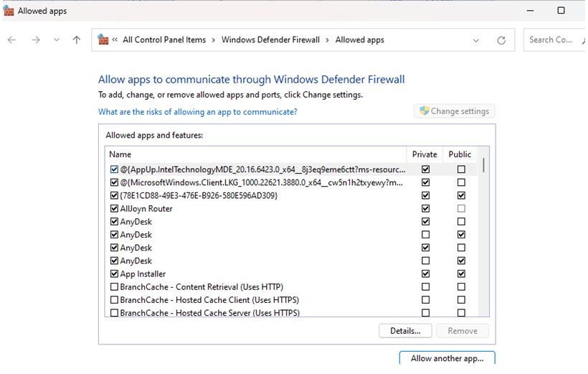
Task: Select the @{MicrosoftWindows.Client.LKG row text
Action: pos(262,183)
